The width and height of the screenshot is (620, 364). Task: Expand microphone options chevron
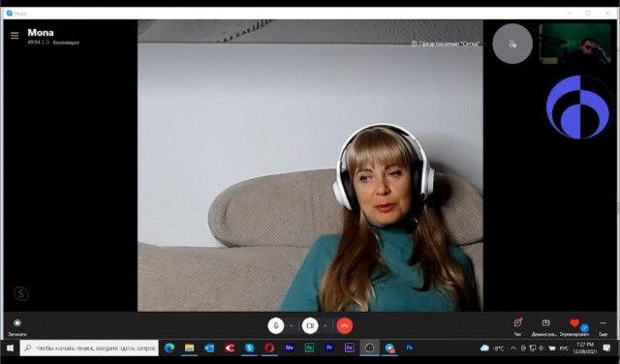[291, 325]
